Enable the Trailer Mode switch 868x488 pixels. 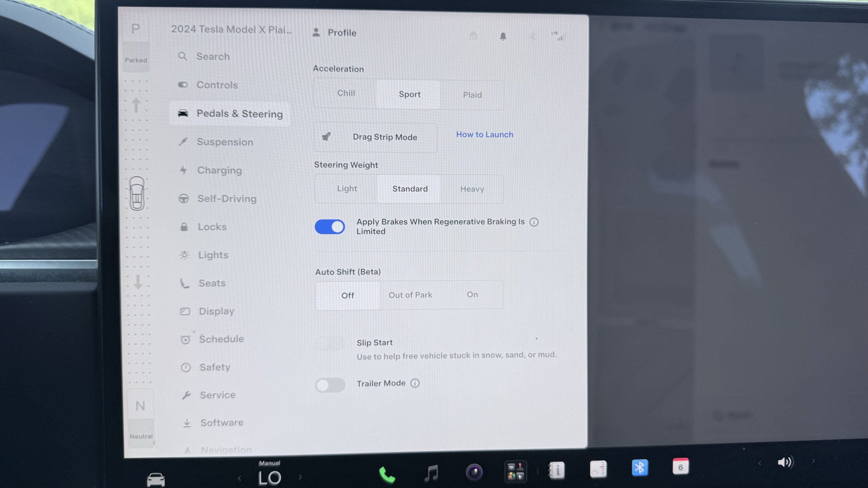point(330,385)
